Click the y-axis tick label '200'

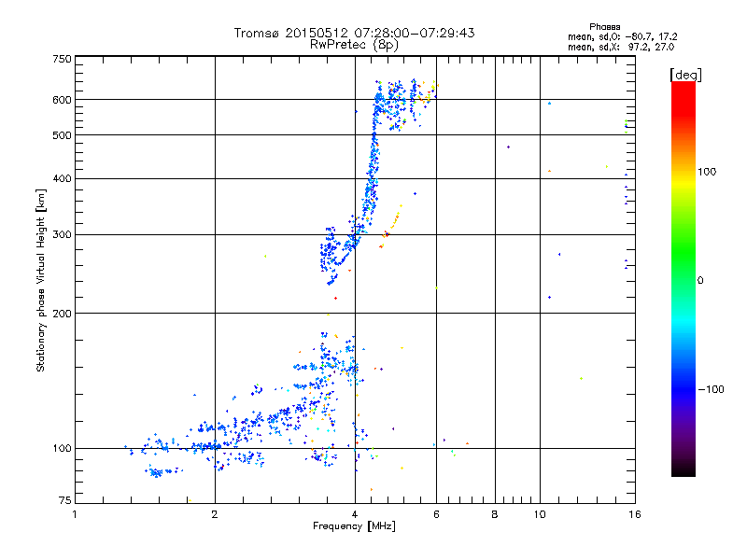click(62, 314)
